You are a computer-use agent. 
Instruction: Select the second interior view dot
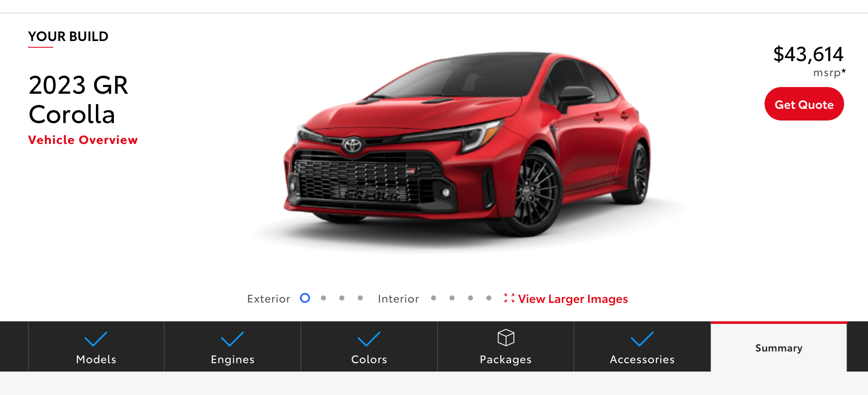point(452,298)
